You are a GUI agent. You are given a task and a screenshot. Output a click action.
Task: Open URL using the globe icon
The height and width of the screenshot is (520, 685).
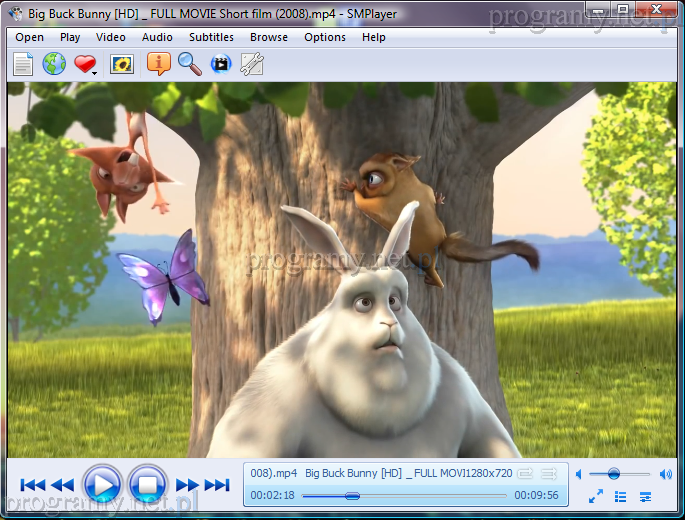54,64
